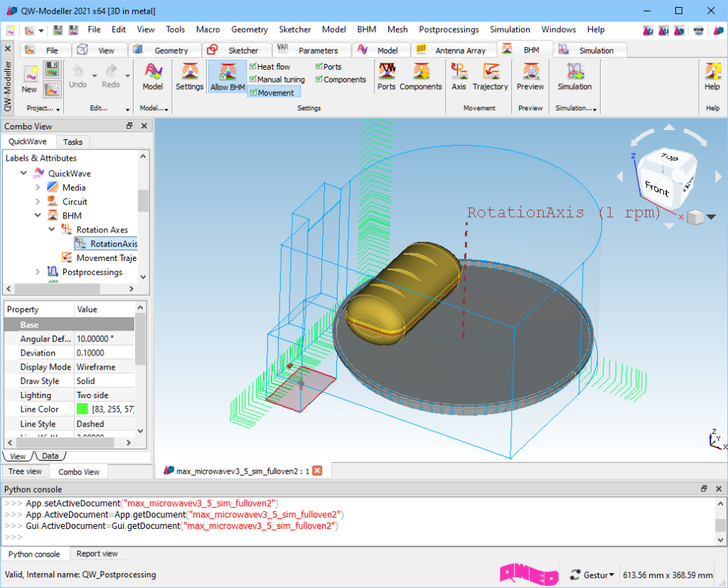Image resolution: width=728 pixels, height=588 pixels.
Task: Open the mini-cube dropdown below the nav cube
Action: [x=711, y=217]
